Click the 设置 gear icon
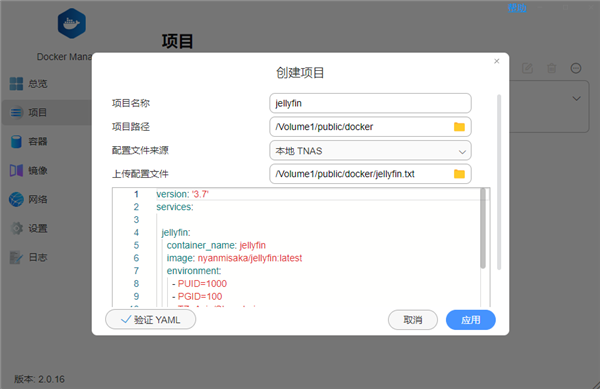 [x=16, y=228]
